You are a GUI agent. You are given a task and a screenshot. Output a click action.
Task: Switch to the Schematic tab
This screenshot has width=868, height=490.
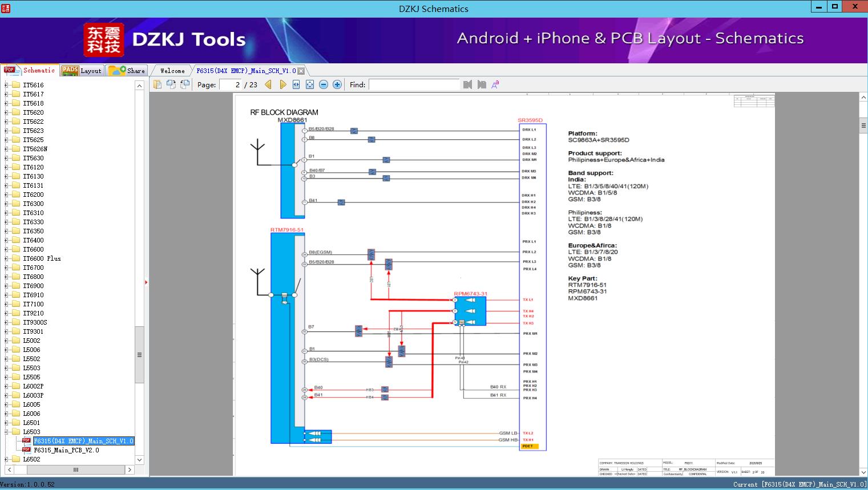(30, 70)
